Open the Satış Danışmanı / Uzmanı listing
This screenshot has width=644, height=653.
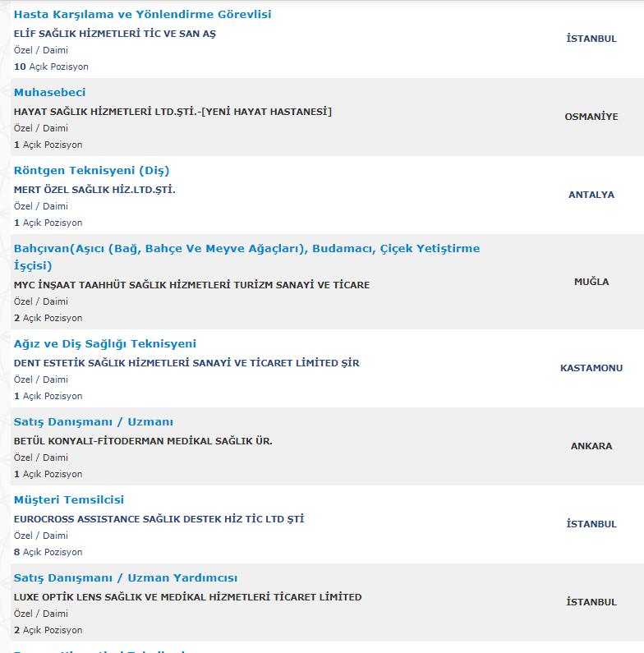(x=93, y=422)
